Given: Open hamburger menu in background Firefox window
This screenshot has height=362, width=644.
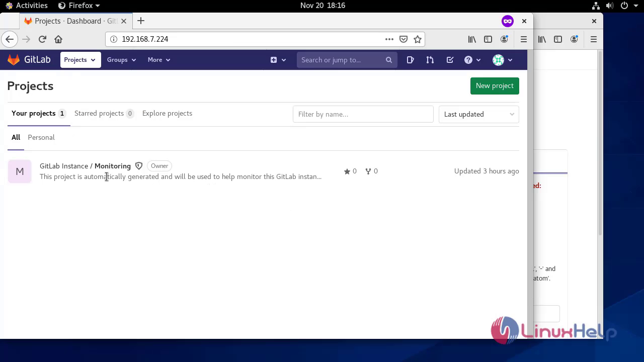Looking at the screenshot, I should point(594,39).
